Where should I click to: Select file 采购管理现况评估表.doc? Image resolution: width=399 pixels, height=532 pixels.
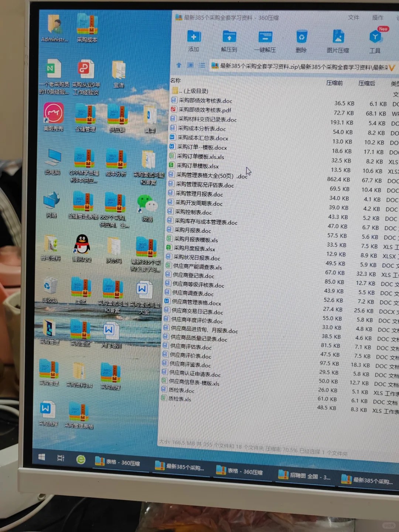click(x=201, y=185)
